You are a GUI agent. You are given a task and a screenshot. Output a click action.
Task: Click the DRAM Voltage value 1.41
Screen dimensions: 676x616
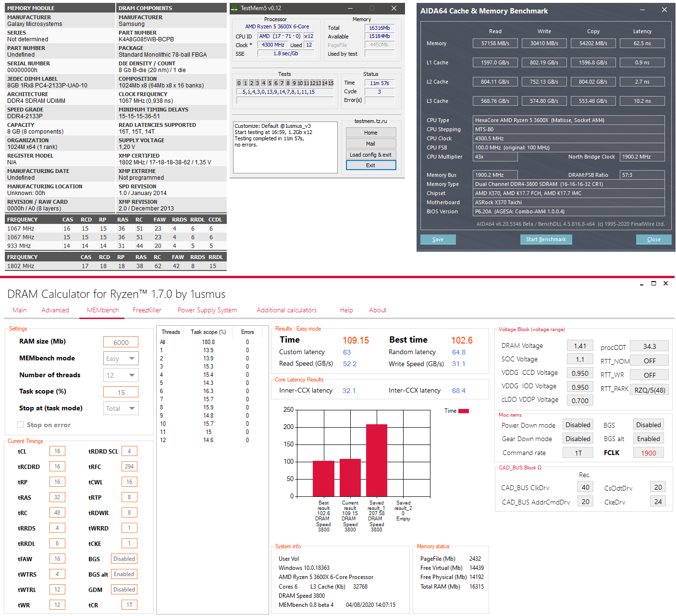tap(580, 345)
